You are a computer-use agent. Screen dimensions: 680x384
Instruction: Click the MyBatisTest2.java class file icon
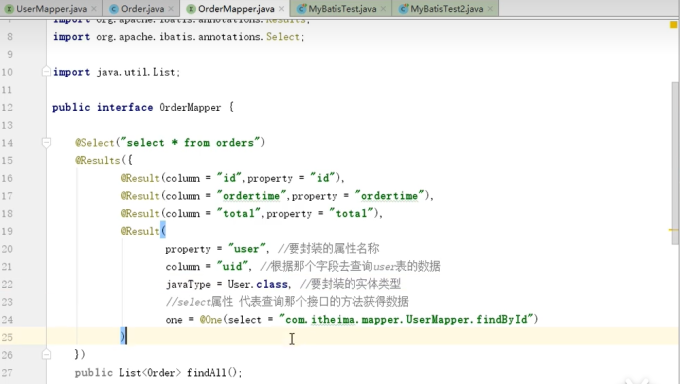pos(403,9)
